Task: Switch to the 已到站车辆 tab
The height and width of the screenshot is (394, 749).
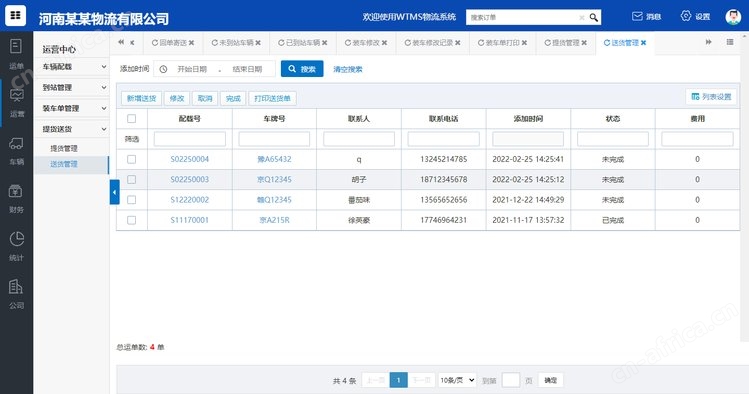Action: (302, 43)
